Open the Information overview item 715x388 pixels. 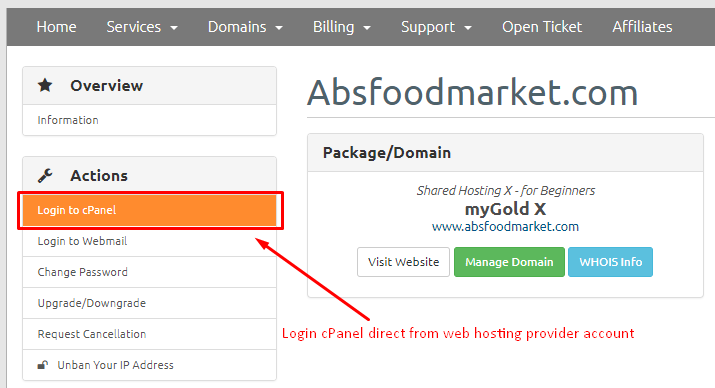coord(150,120)
